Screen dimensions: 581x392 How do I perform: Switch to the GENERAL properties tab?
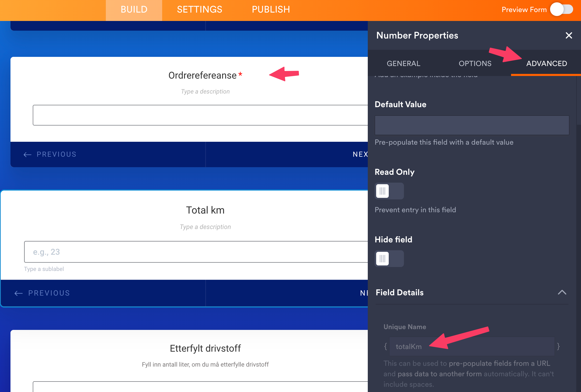click(x=403, y=63)
